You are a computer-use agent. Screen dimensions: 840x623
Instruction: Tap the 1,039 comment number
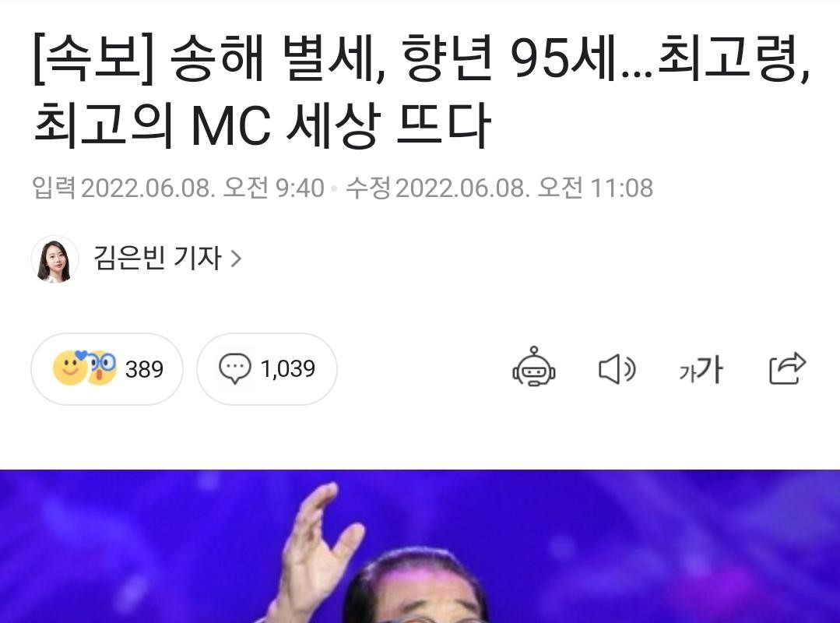point(288,368)
